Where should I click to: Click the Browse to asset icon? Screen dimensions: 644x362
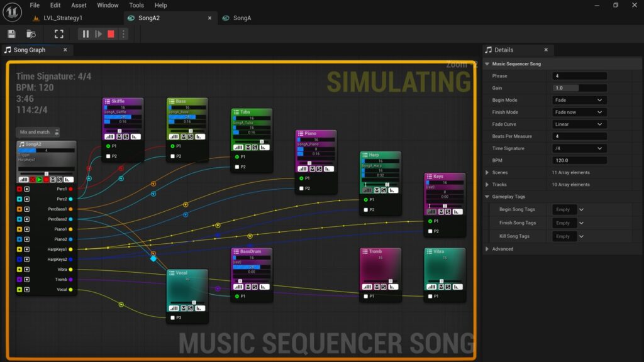31,34
